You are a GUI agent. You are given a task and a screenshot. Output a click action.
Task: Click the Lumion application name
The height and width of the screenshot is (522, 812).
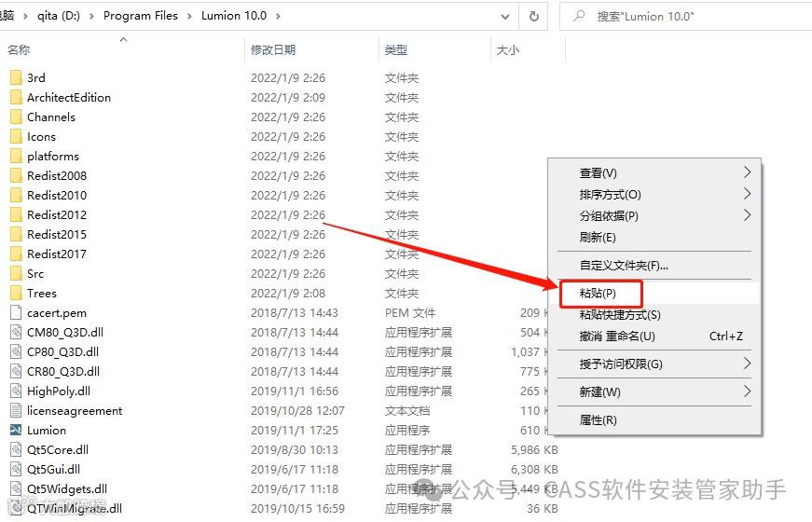pyautogui.click(x=47, y=431)
